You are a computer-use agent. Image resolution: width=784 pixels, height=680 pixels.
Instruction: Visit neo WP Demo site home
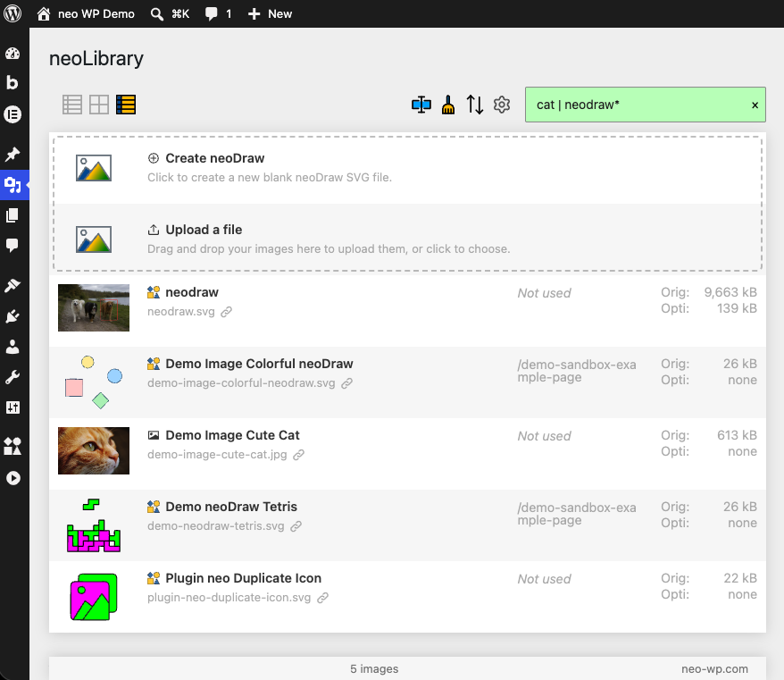pyautogui.click(x=86, y=13)
